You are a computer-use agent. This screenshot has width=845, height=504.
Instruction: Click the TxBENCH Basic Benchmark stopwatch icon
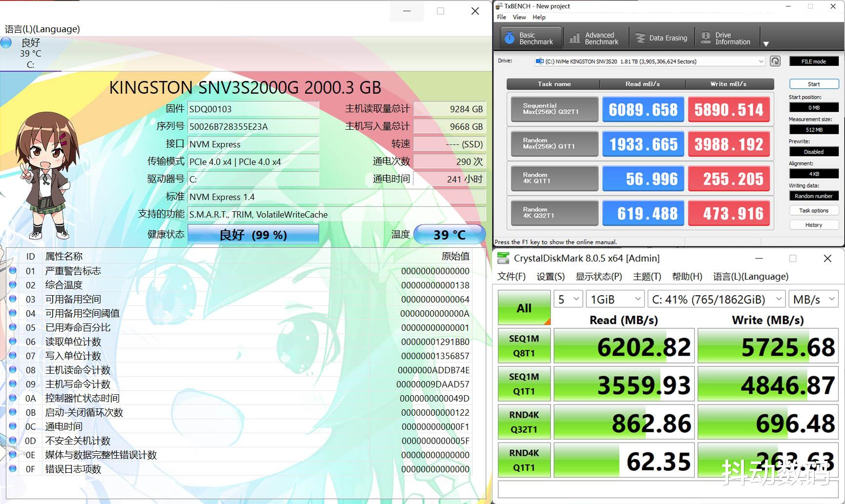[x=509, y=38]
